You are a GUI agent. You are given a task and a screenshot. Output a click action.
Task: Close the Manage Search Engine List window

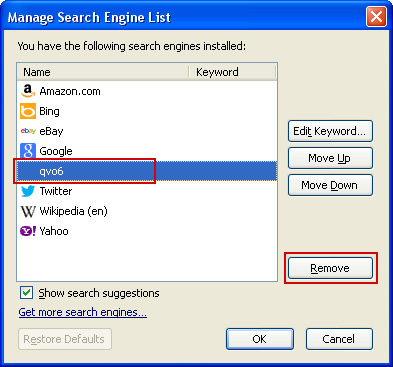pyautogui.click(x=376, y=17)
